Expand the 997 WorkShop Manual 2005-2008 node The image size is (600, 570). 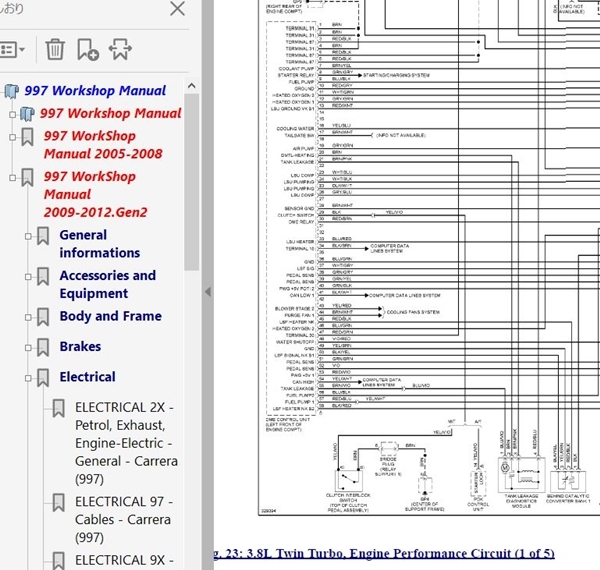pyautogui.click(x=13, y=137)
